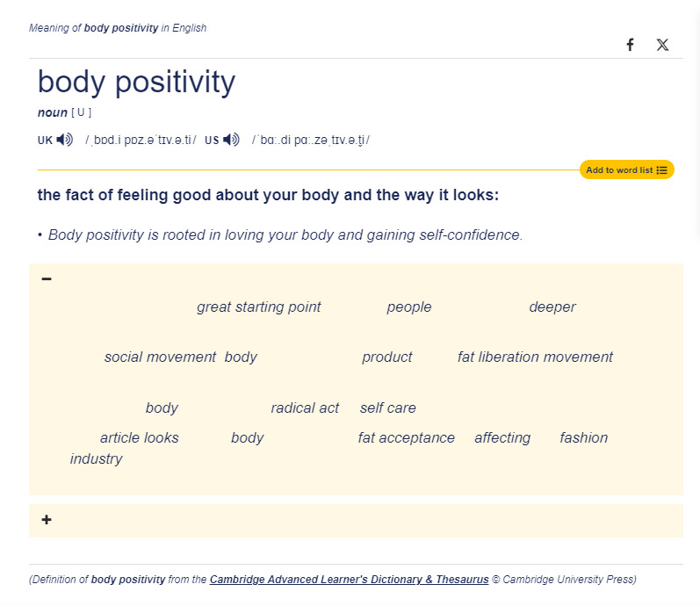Expand the collapsed section with plus
The width and height of the screenshot is (700, 606).
point(47,520)
